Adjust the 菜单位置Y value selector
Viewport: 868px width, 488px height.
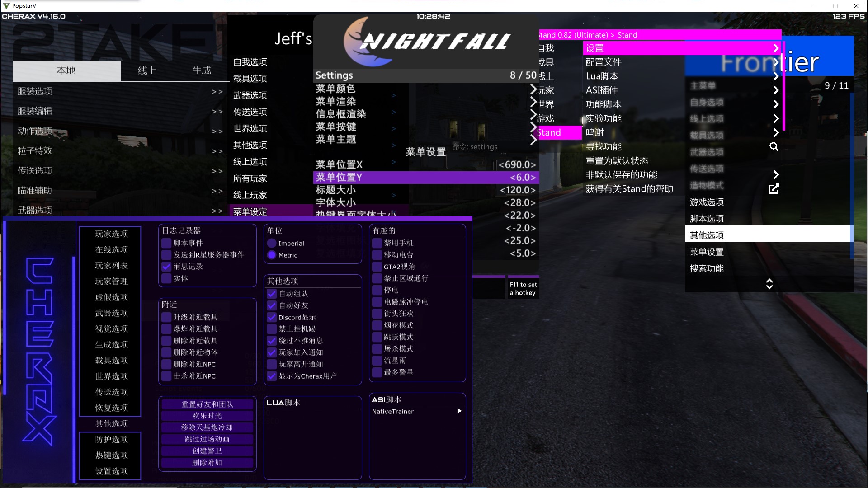[x=523, y=178]
